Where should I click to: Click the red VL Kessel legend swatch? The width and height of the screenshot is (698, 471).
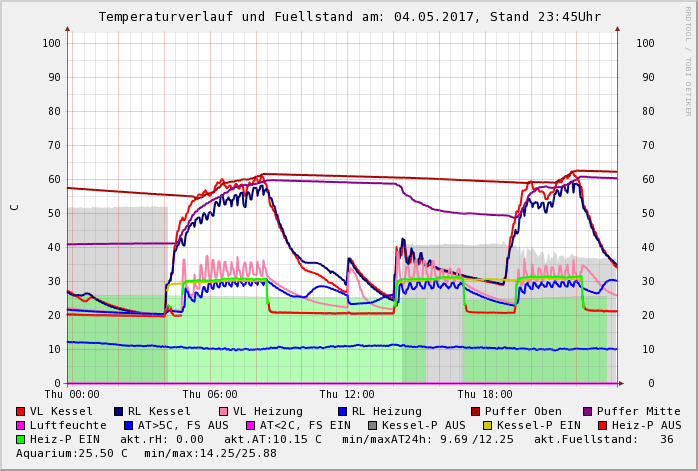point(20,411)
